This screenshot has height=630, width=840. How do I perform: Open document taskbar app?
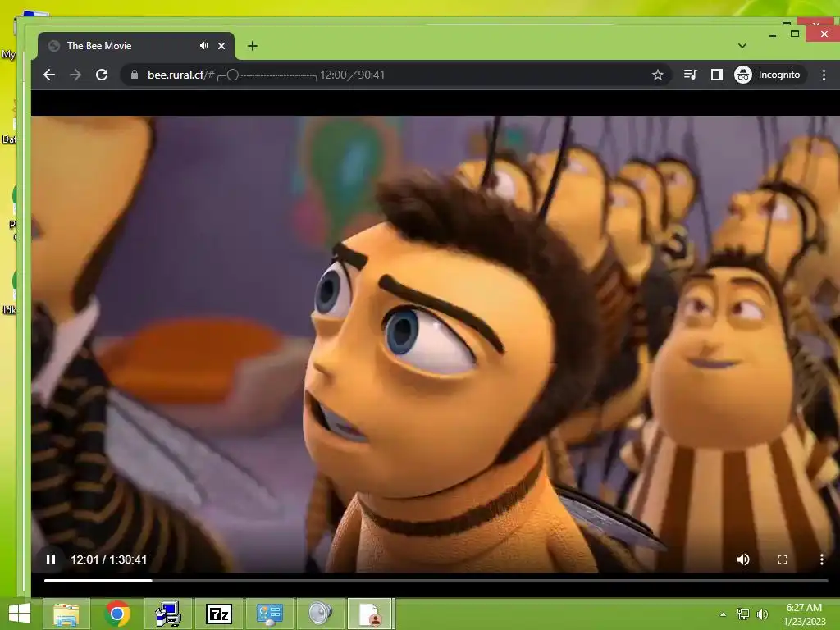click(371, 614)
